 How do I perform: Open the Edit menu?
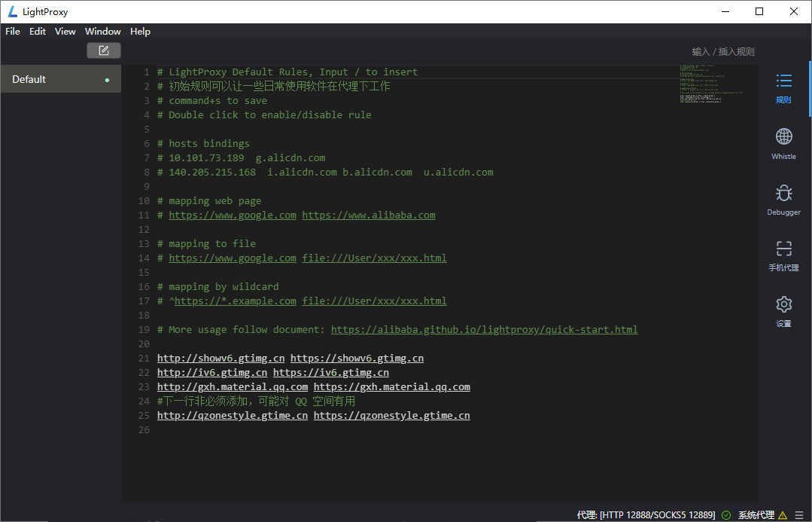[38, 32]
